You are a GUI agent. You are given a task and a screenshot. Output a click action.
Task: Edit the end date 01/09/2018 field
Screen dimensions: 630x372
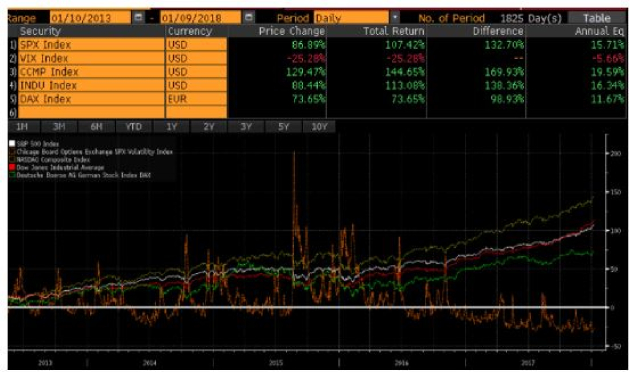(x=200, y=18)
